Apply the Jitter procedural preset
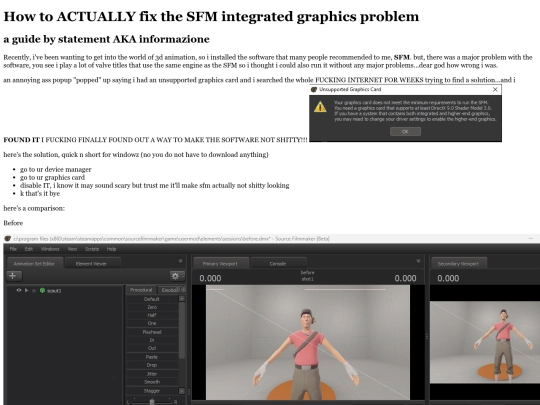Viewport: 540px width, 405px height. tap(152, 374)
